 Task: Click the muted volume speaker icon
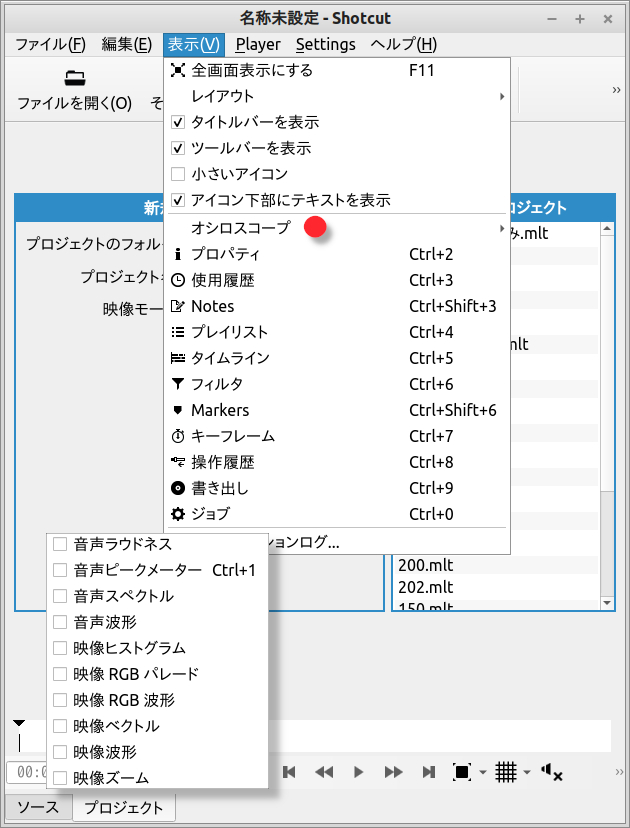coord(551,772)
